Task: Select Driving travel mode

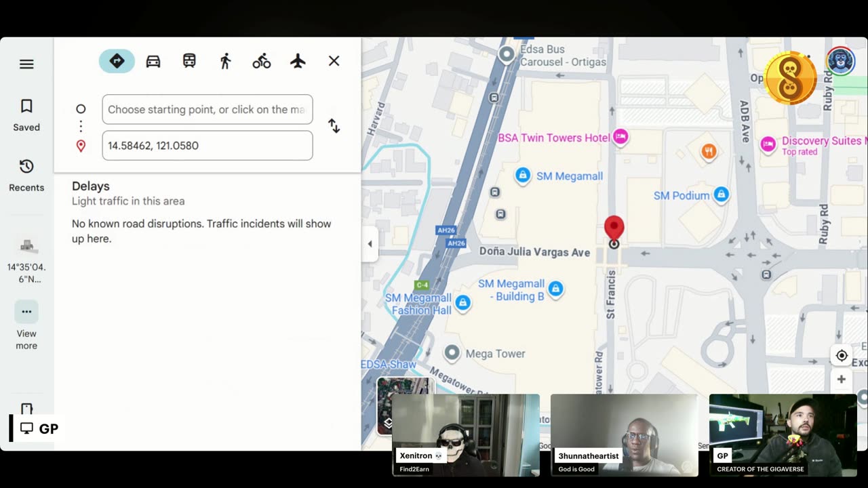Action: [x=153, y=61]
